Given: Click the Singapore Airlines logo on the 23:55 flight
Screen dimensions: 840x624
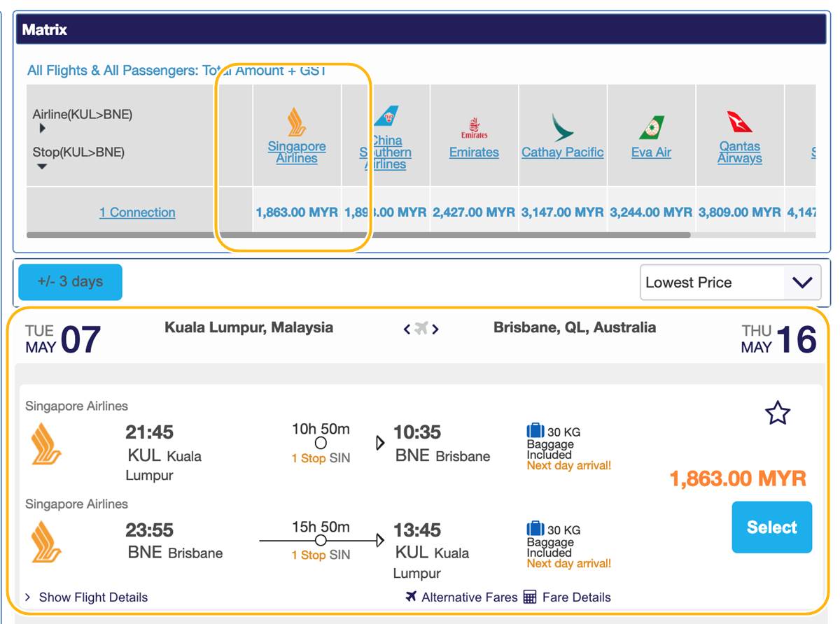Looking at the screenshot, I should pyautogui.click(x=46, y=541).
